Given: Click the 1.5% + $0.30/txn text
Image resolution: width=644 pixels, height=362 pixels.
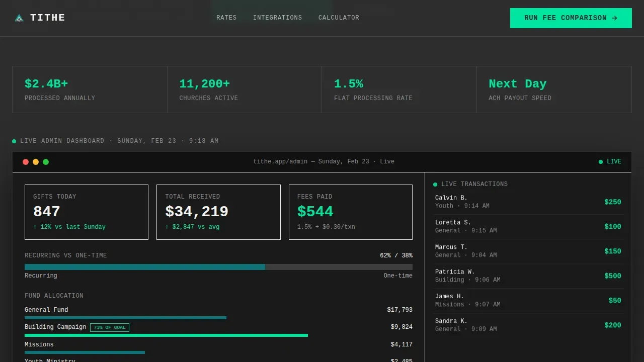Looking at the screenshot, I should (x=326, y=227).
